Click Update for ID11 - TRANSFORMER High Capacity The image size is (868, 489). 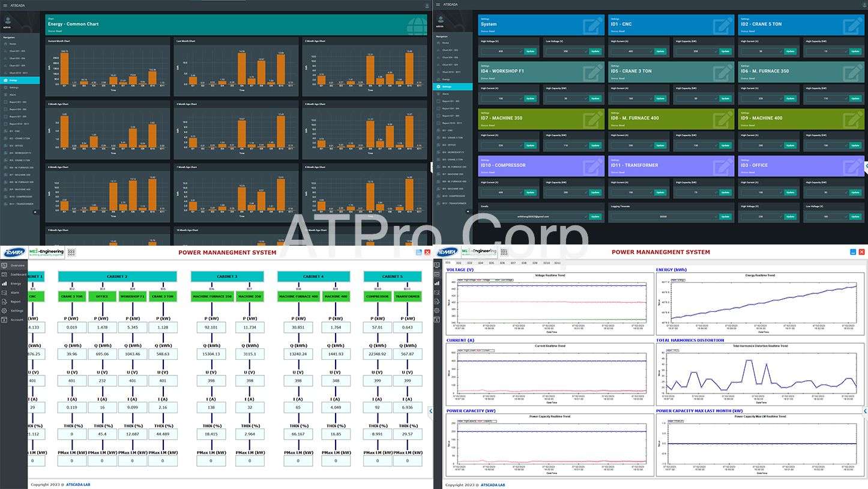[x=725, y=192]
